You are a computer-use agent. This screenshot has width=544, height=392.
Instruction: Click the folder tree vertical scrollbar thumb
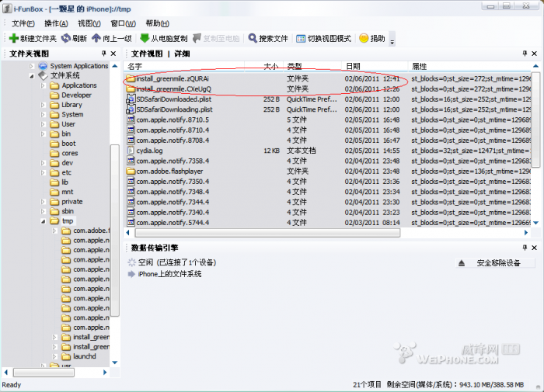pyautogui.click(x=115, y=230)
